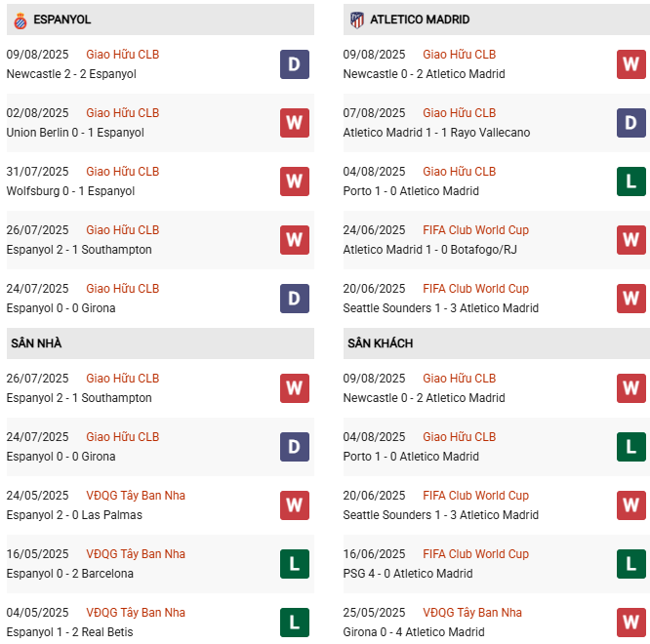Viewport: 650px width, 644px height.
Task: Open the SÂN KHÁCH section header
Action: point(379,343)
